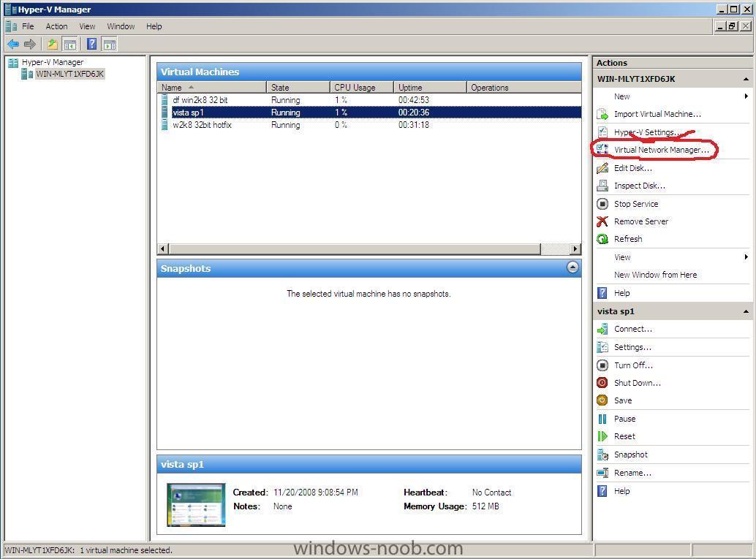Click the blue Help toolbar icon
This screenshot has width=756, height=559.
[91, 45]
